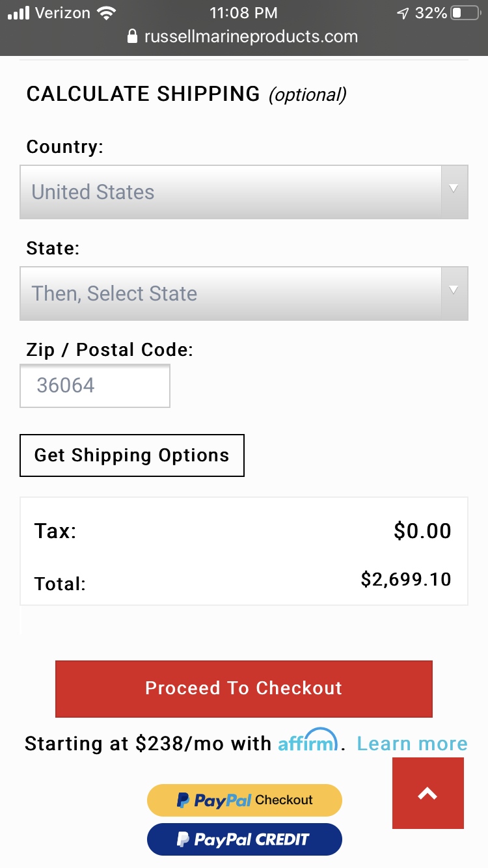Tap the cellular signal bars icon

pos(18,13)
